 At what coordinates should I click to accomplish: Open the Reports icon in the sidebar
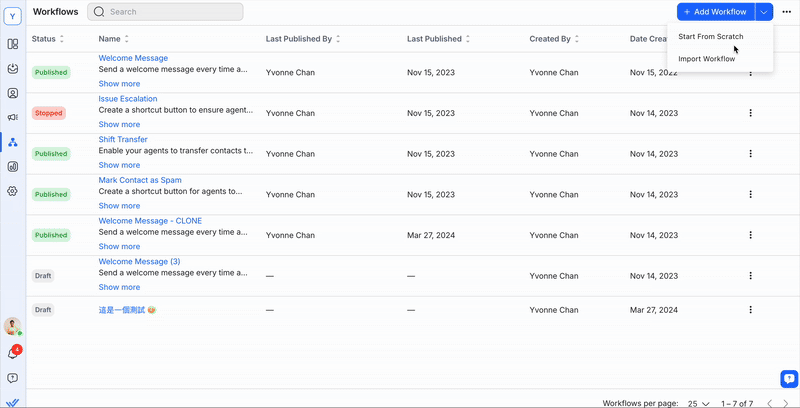13,166
